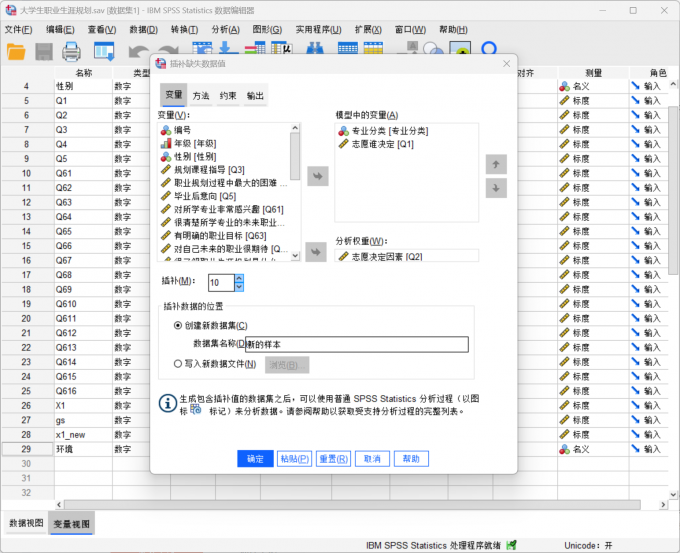Screen dimensions: 680x553
Task: Click the x1_new variable name cell
Action: pyautogui.click(x=83, y=435)
